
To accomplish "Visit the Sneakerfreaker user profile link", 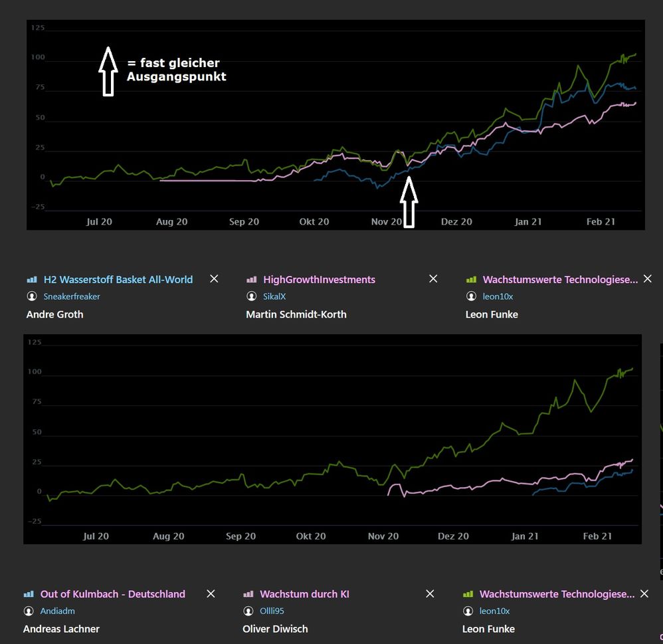I will click(x=72, y=296).
